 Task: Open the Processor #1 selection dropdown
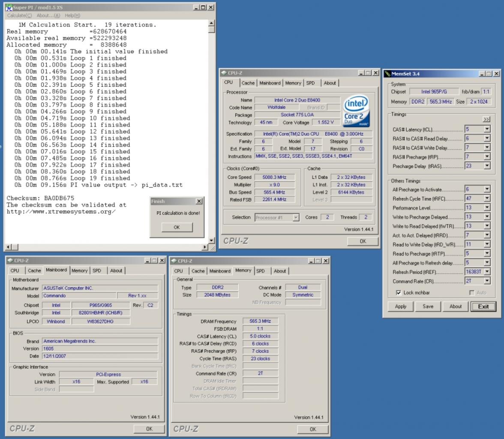(x=296, y=218)
